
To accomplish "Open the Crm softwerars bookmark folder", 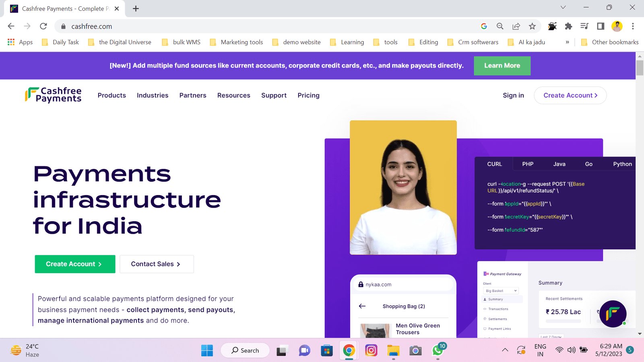I will coord(473,42).
